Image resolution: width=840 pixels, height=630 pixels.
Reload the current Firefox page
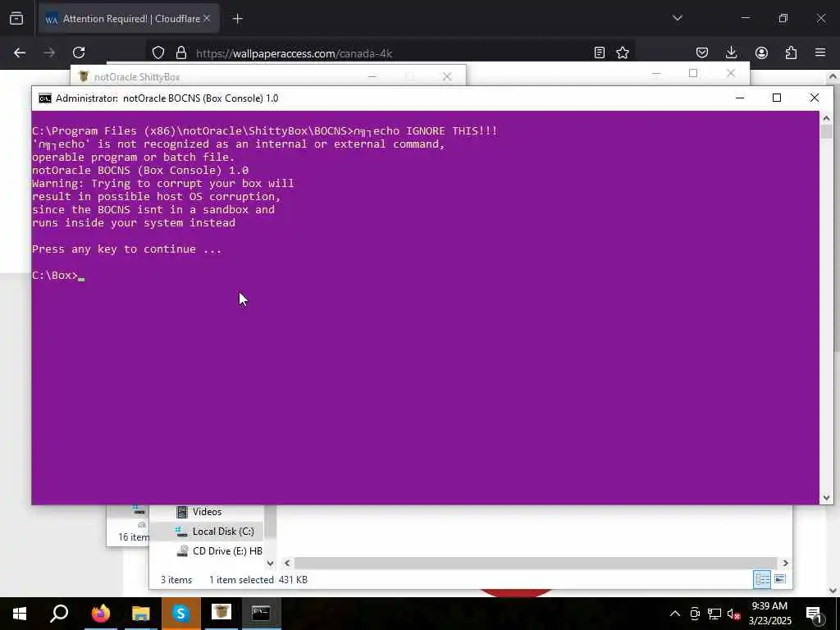pyautogui.click(x=79, y=52)
